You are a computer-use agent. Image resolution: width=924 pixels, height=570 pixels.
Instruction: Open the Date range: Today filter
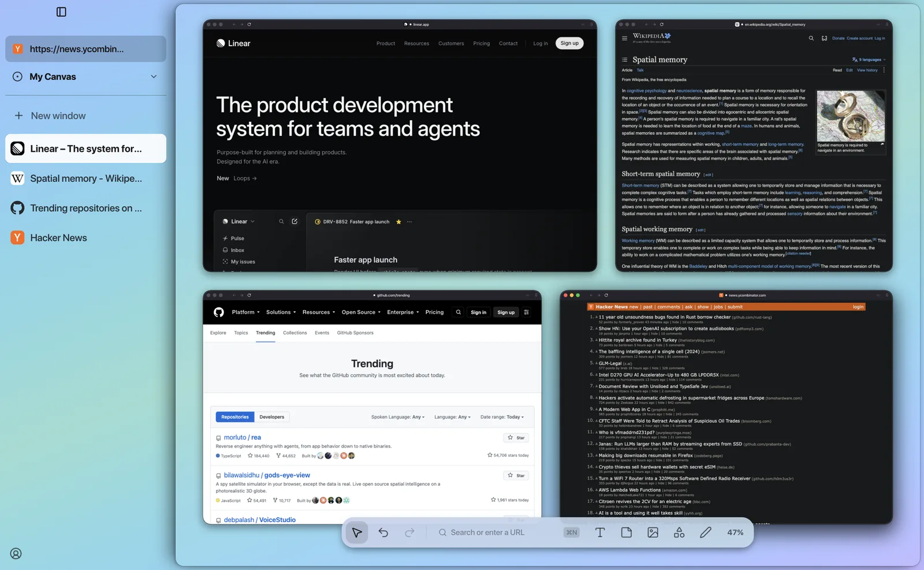502,417
